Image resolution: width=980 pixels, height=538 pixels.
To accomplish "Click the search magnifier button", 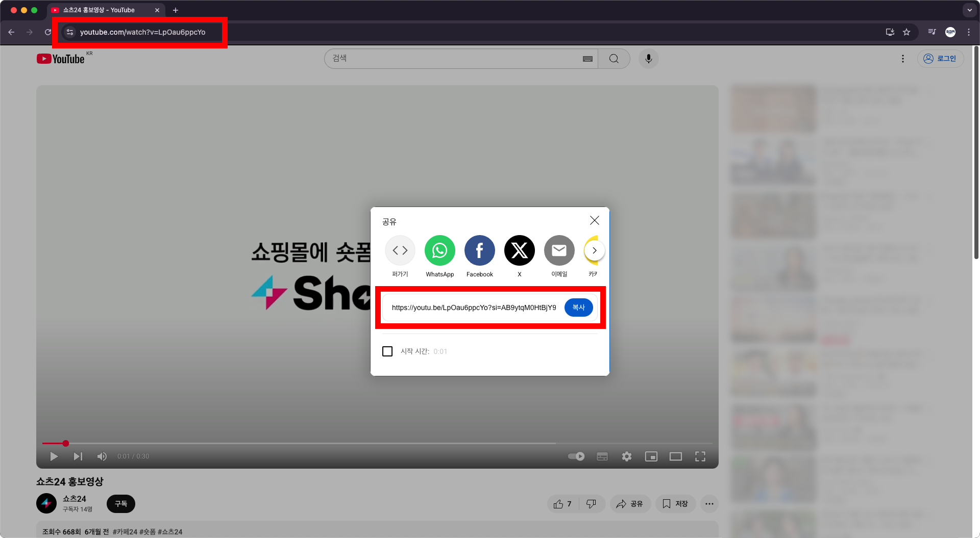I will [614, 59].
